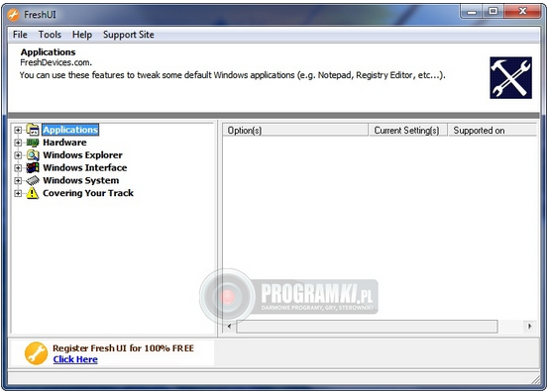Click the Windows System chip icon
This screenshot has height=392, width=550.
tap(33, 180)
